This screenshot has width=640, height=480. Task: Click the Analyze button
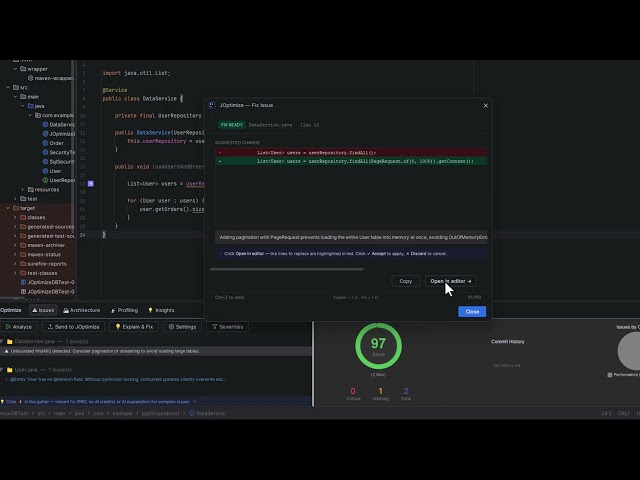[x=19, y=327]
